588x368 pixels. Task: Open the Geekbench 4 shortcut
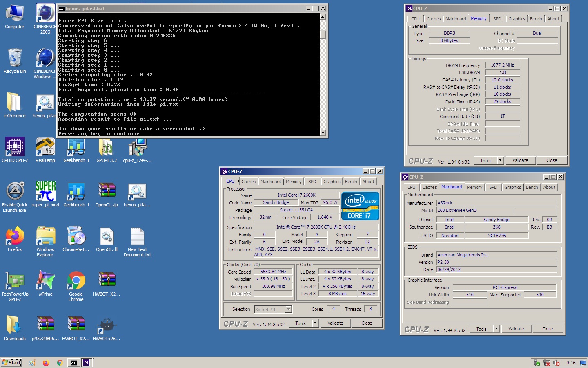coord(76,195)
